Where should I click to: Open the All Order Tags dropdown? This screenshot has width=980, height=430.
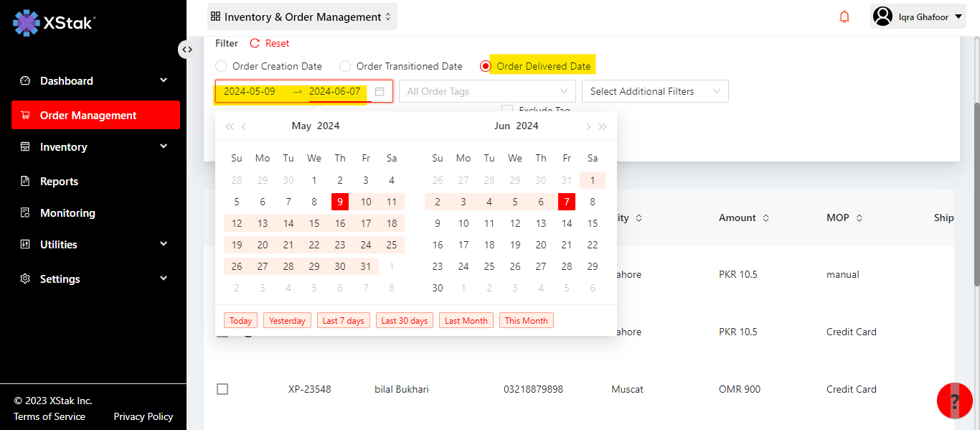coord(487,91)
